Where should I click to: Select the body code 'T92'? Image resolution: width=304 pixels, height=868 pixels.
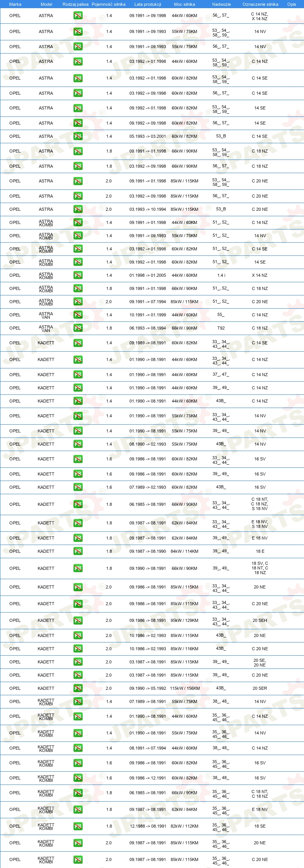pos(221,328)
